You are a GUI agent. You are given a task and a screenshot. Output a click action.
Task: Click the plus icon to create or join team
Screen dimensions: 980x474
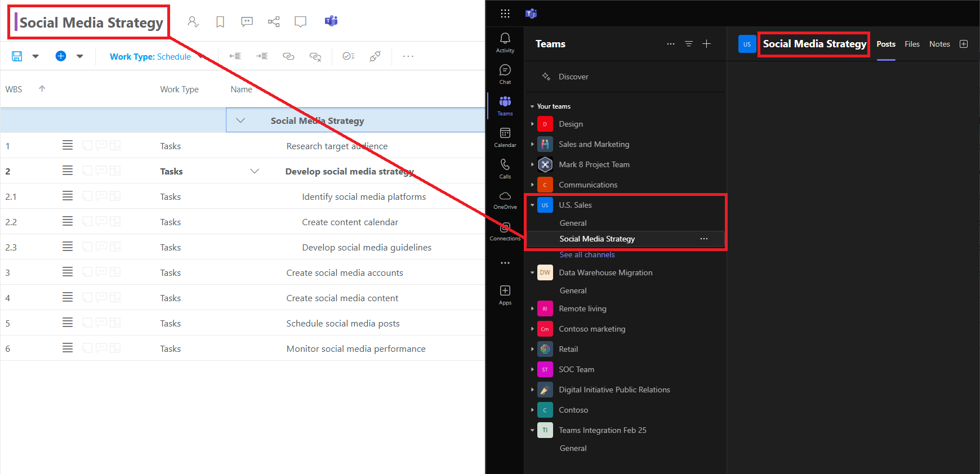pyautogui.click(x=706, y=44)
